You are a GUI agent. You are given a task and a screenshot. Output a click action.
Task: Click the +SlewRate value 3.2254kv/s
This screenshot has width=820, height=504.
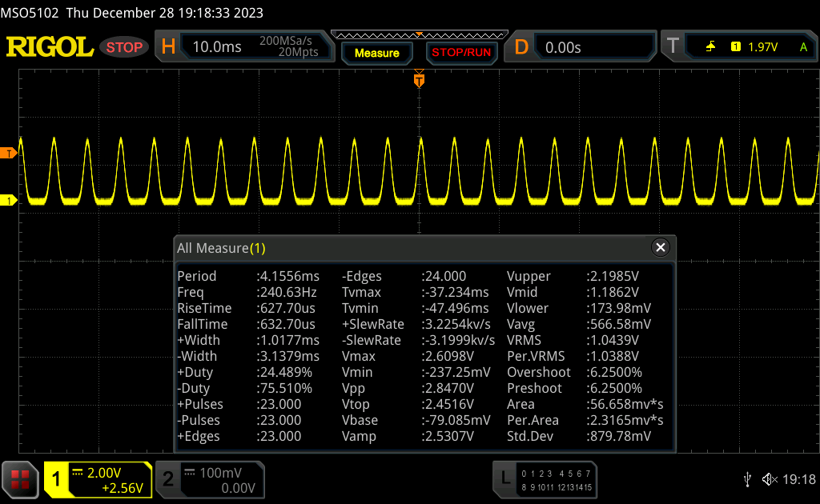pyautogui.click(x=456, y=324)
